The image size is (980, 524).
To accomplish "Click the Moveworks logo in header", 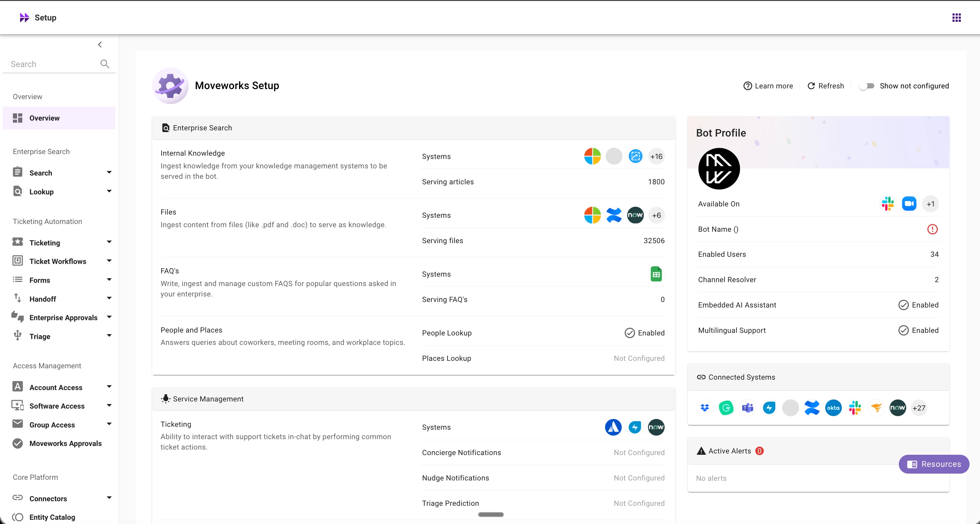I will (x=24, y=18).
